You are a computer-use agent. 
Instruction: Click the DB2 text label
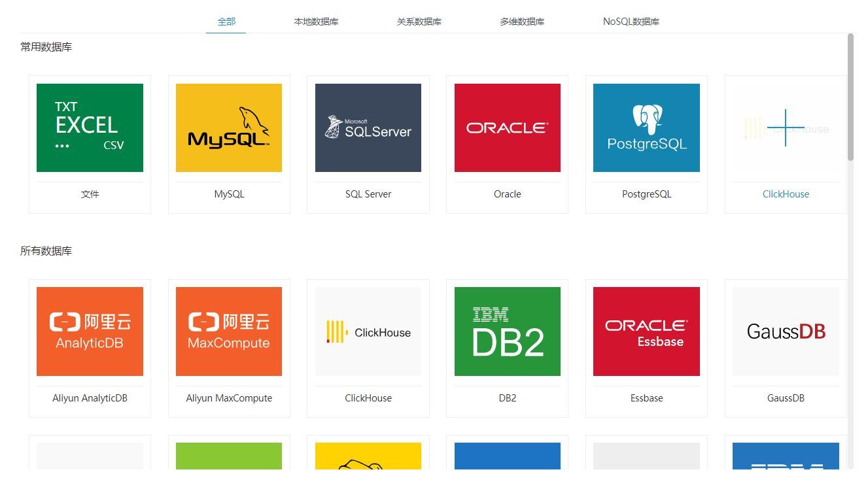coord(508,398)
